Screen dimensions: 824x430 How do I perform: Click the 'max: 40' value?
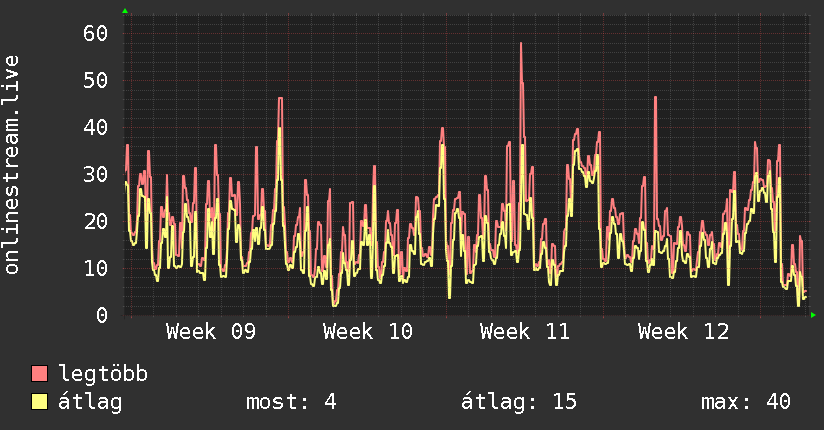click(x=746, y=402)
